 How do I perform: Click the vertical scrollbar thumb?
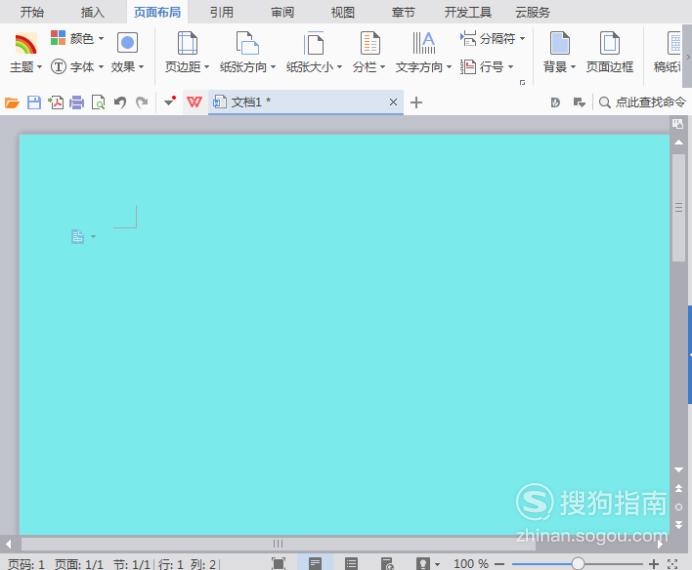pos(679,207)
